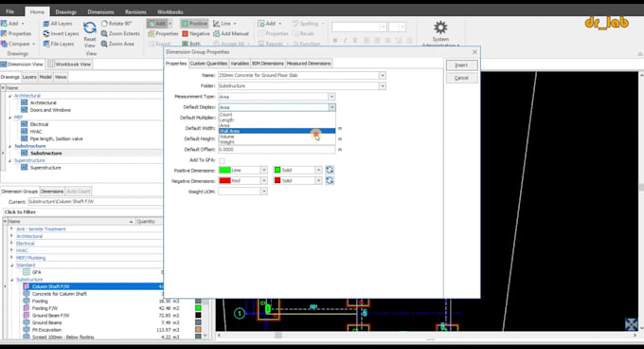Click the Reset View icon
The height and width of the screenshot is (349, 644).
(x=90, y=28)
